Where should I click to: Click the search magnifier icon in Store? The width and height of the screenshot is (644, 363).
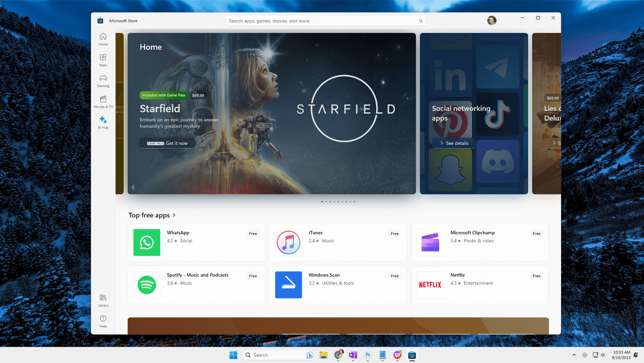pyautogui.click(x=421, y=21)
